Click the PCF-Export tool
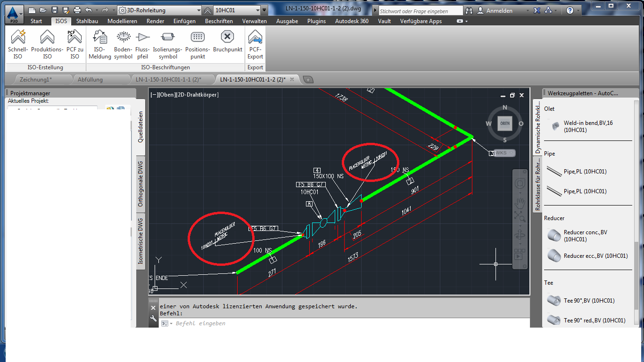The height and width of the screenshot is (362, 644). [x=255, y=44]
